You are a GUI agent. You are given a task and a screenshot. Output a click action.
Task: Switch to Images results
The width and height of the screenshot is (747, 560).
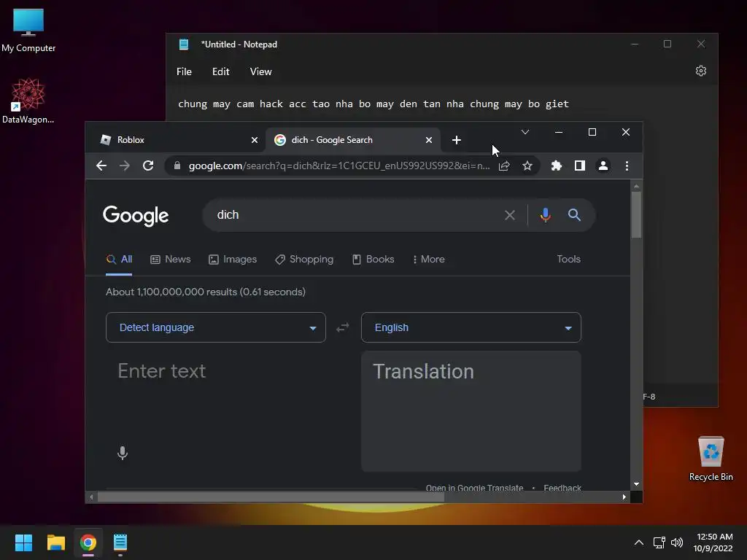click(x=233, y=259)
